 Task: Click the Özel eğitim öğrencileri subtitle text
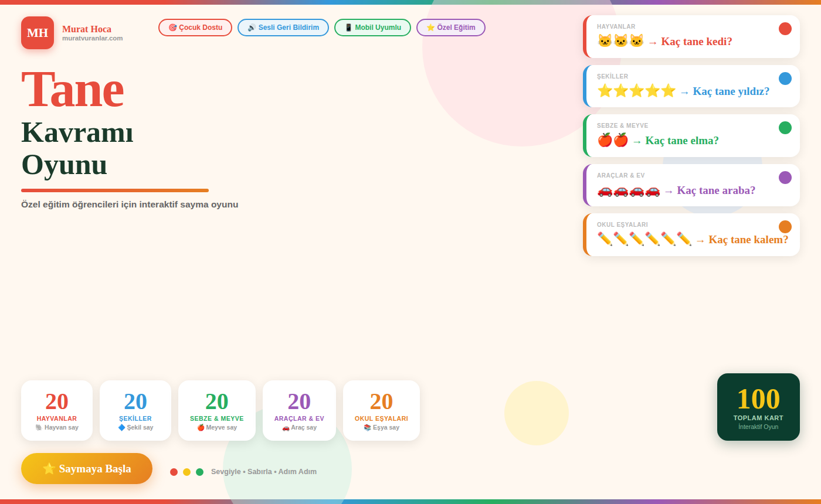point(130,205)
